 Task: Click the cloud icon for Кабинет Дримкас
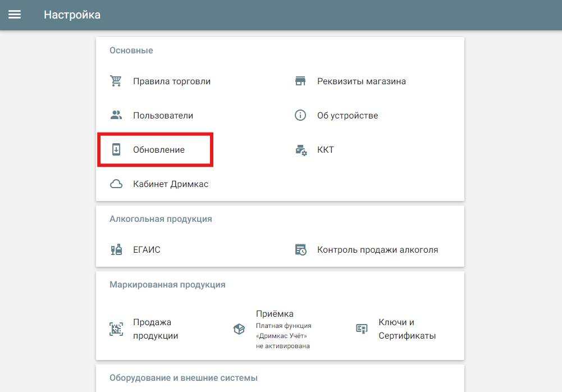pos(116,184)
